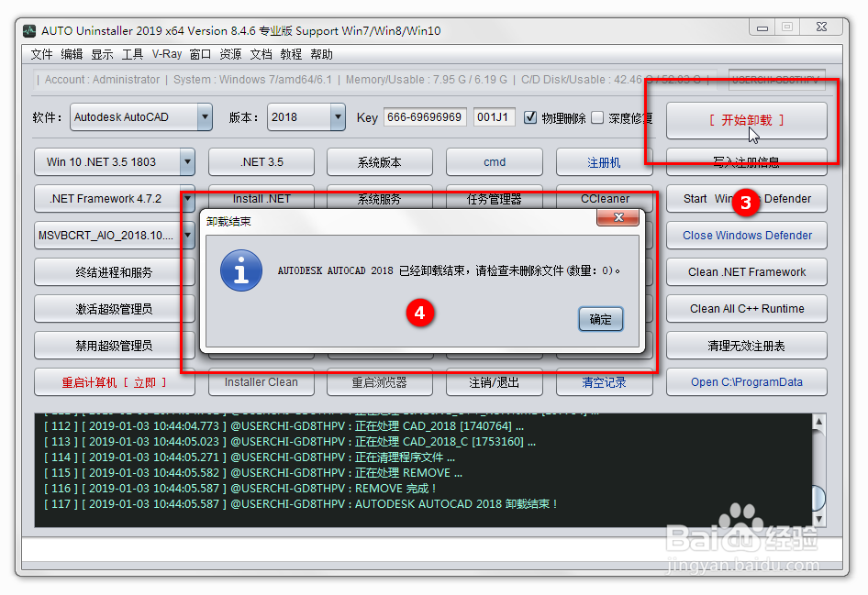Screen dimensions: 868x595
Task: Select log line 115 正在处理 REMOVE
Action: (x=253, y=473)
